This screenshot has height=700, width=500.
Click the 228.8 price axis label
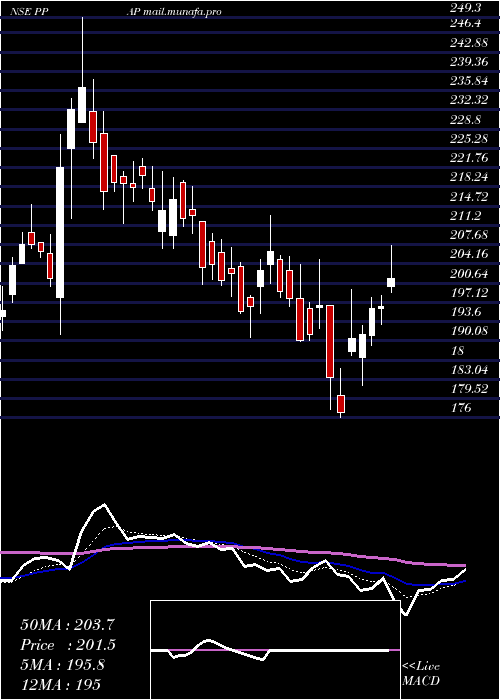tap(466, 119)
